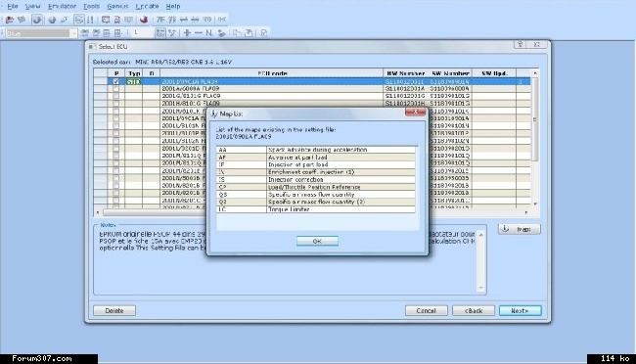The width and height of the screenshot is (636, 364).
Task: Click the 'SW Number' column header
Action: (450, 73)
